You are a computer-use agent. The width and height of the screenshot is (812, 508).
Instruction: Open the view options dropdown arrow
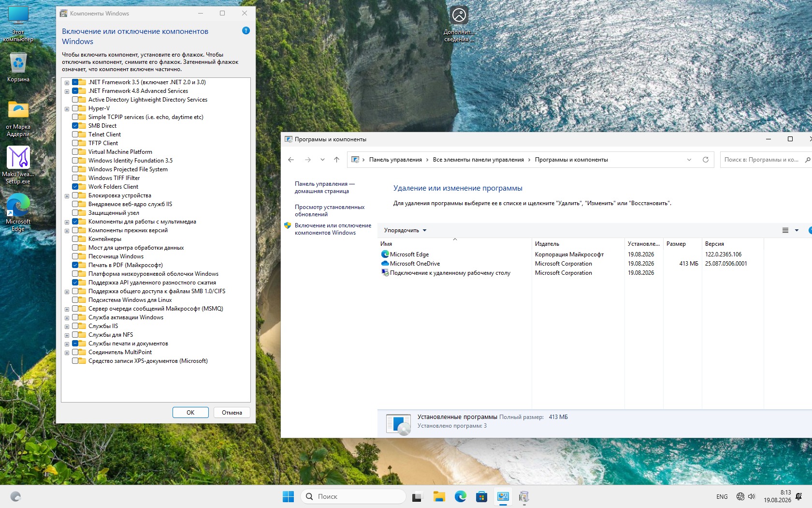797,230
